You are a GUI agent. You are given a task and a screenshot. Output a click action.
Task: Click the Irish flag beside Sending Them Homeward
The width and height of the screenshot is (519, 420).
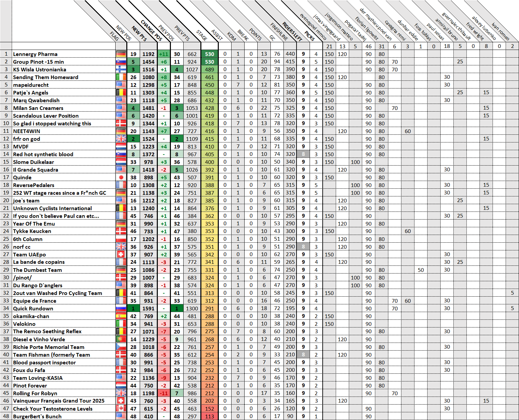(121, 77)
